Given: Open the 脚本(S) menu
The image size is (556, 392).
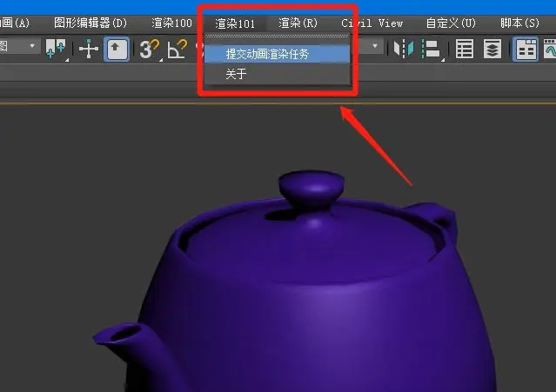Looking at the screenshot, I should click(519, 23).
